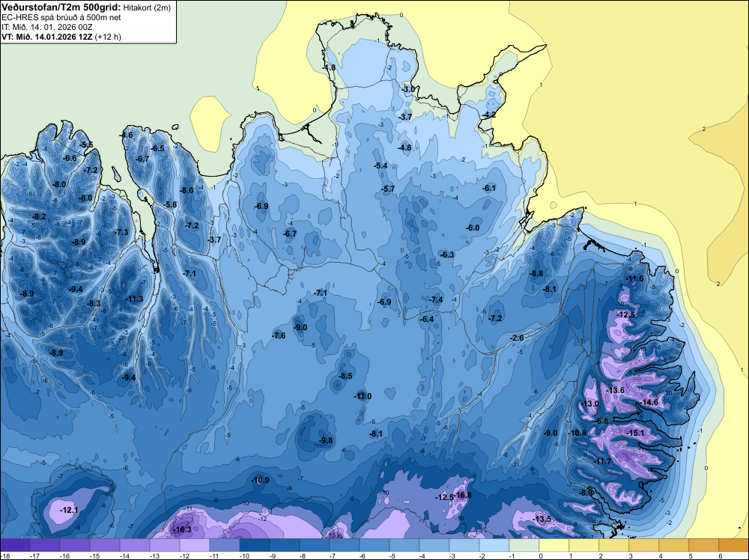Select the -6.4 temperature value
749x560 pixels.
click(x=427, y=319)
